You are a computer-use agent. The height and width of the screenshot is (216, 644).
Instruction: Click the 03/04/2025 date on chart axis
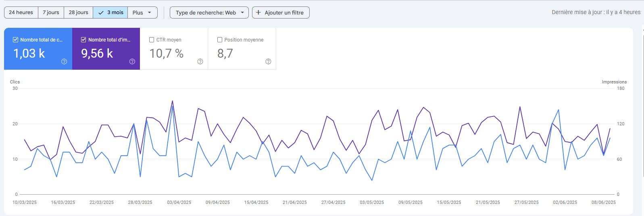(x=179, y=202)
